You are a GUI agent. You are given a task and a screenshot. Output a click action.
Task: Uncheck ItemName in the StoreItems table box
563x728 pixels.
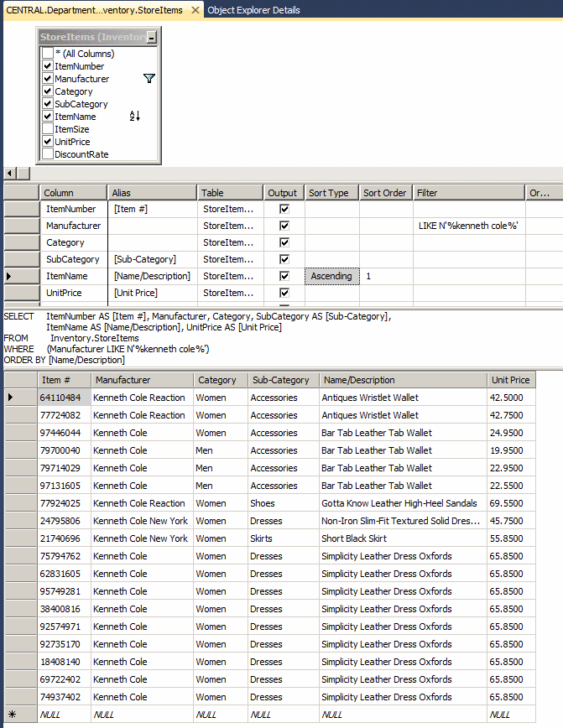(47, 116)
